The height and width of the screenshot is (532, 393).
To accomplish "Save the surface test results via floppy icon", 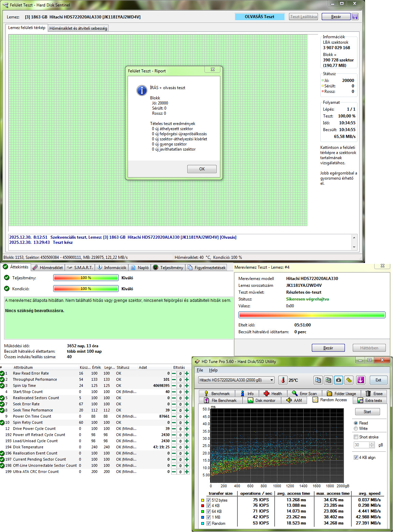I will coord(355,17).
